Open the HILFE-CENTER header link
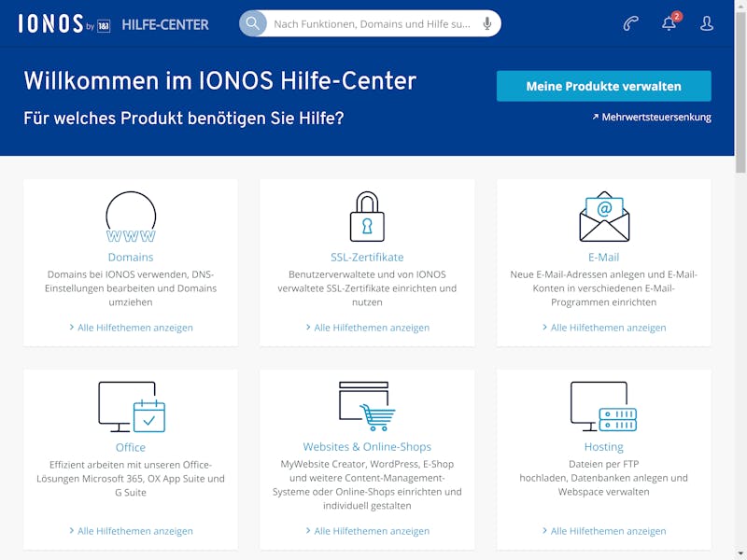The width and height of the screenshot is (747, 560). 165,24
